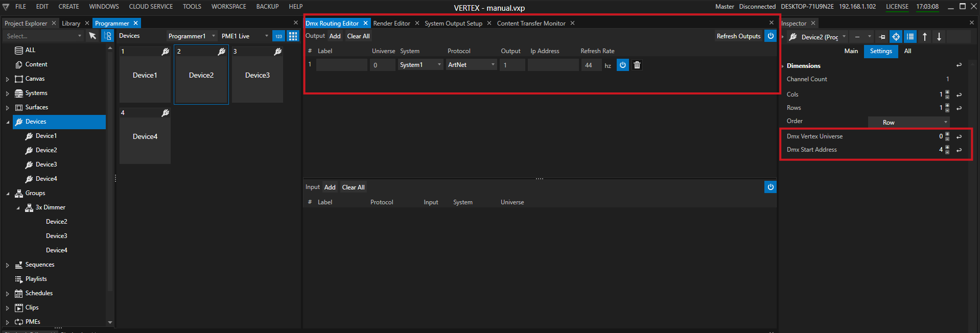Toggle the grid view button in Programmer
Image resolution: width=980 pixels, height=333 pixels.
pyautogui.click(x=293, y=36)
